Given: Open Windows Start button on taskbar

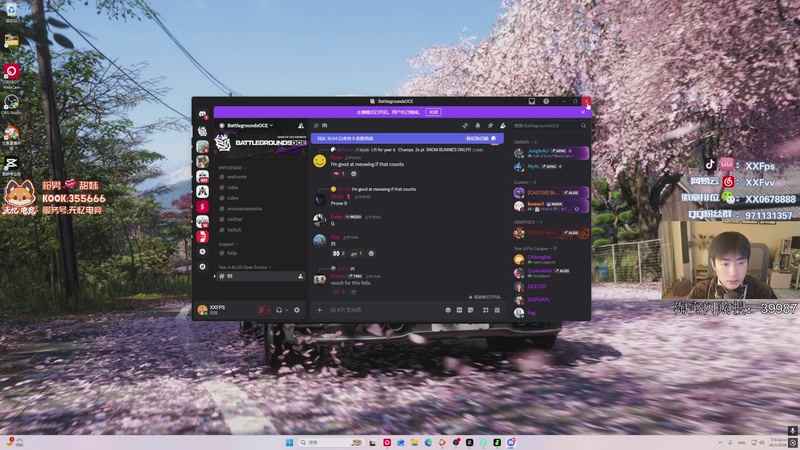Looking at the screenshot, I should coord(289,442).
